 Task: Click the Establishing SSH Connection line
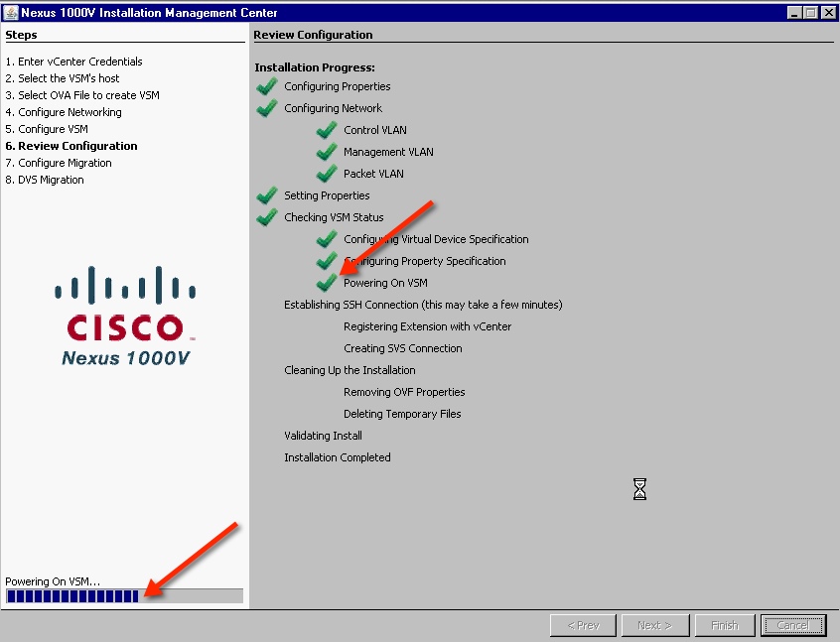click(423, 305)
